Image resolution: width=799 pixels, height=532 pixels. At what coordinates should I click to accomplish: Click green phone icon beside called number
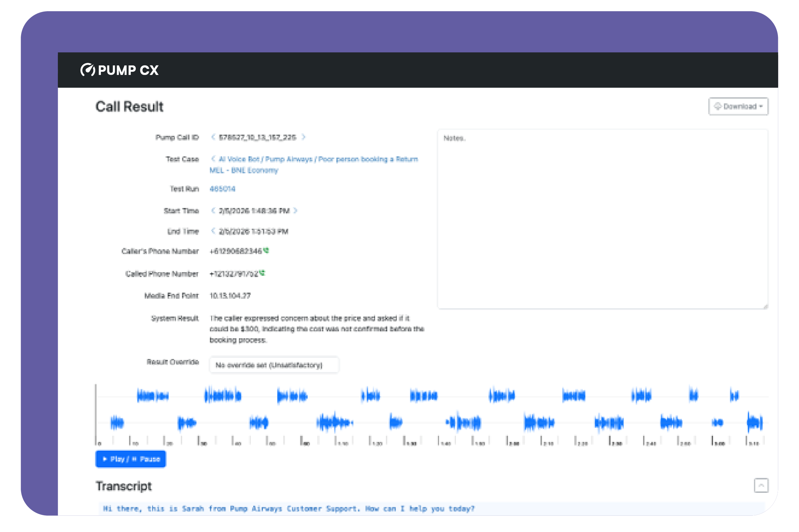(x=262, y=273)
